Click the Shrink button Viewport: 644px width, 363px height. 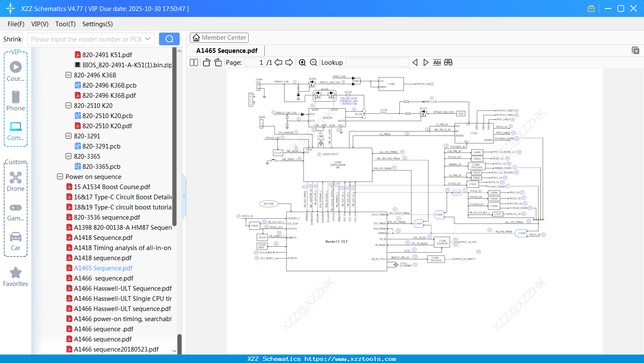pos(13,39)
